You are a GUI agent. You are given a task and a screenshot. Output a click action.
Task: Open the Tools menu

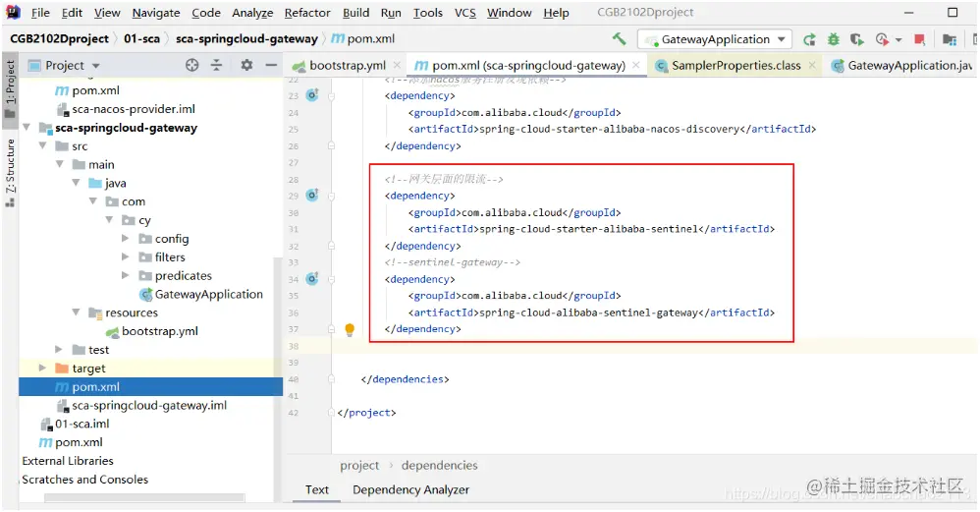[x=427, y=13]
